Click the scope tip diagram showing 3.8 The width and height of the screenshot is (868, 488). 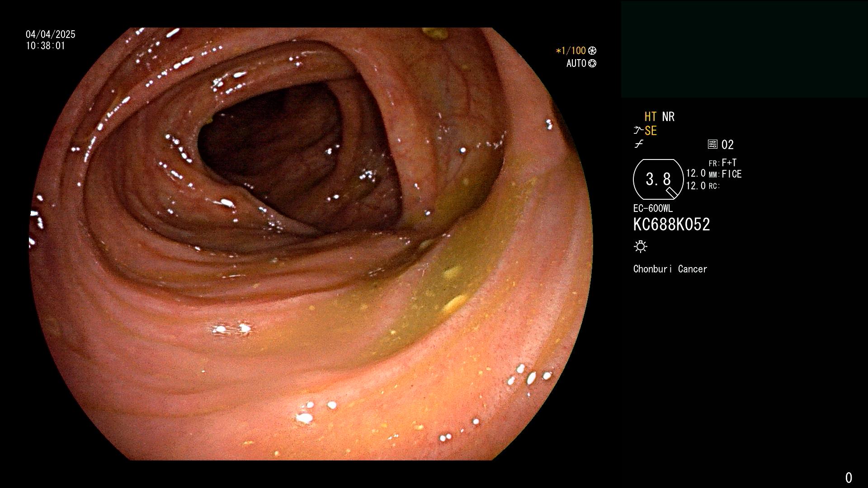[x=658, y=179]
